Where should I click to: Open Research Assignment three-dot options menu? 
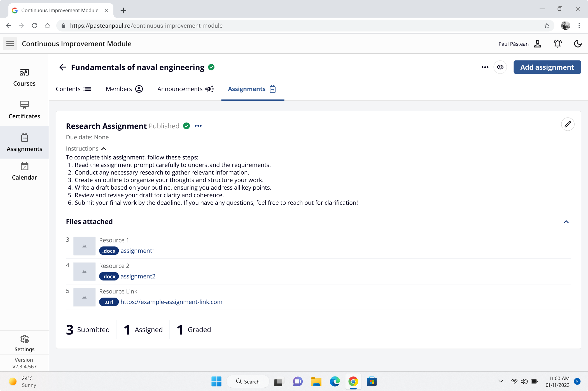[x=198, y=126]
